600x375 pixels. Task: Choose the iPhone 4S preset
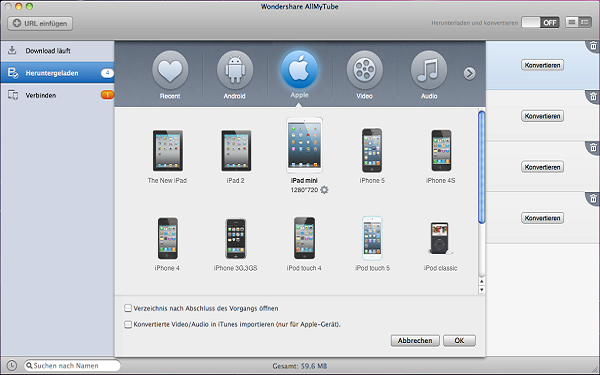point(441,156)
